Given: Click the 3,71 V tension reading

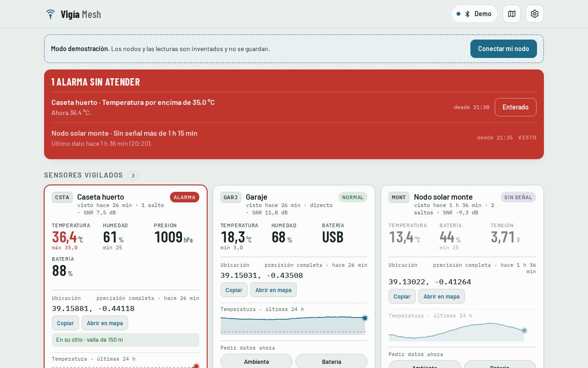Looking at the screenshot, I should (505, 237).
